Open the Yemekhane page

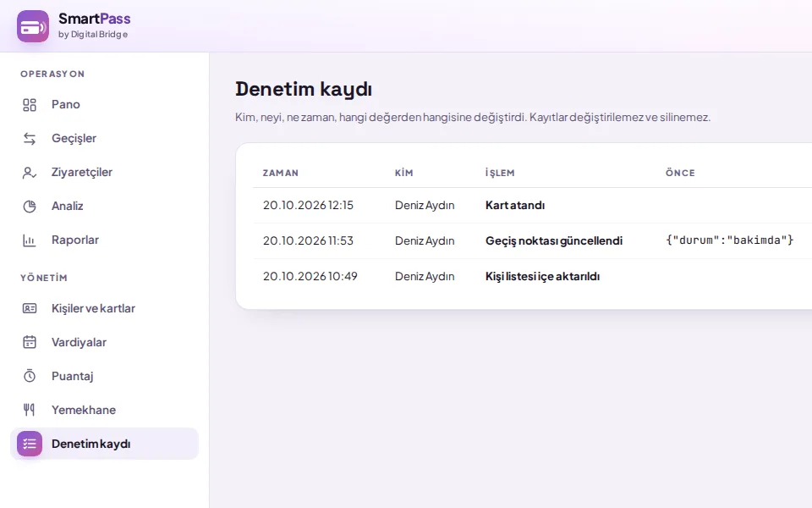[x=104, y=410]
